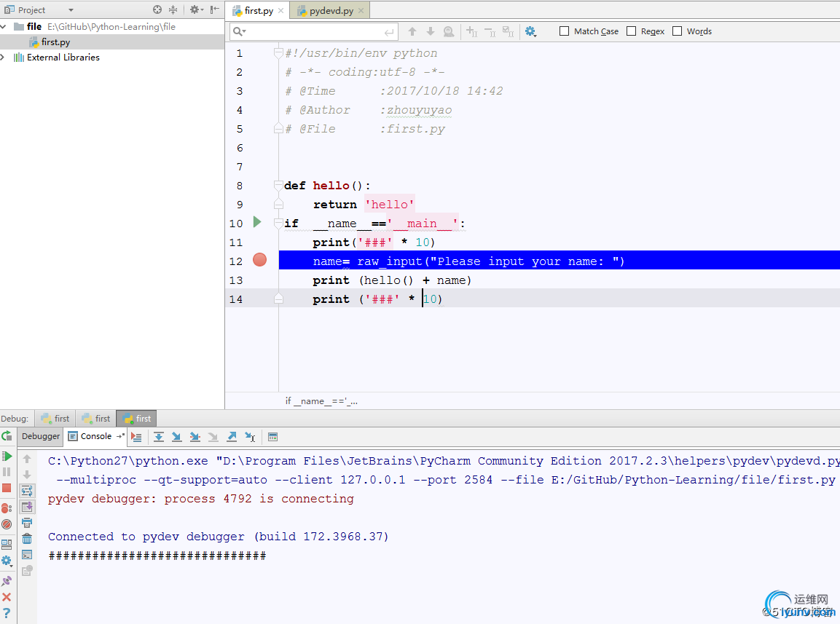840x624 pixels.
Task: Open the pydevd.py editor tab
Action: pos(331,11)
